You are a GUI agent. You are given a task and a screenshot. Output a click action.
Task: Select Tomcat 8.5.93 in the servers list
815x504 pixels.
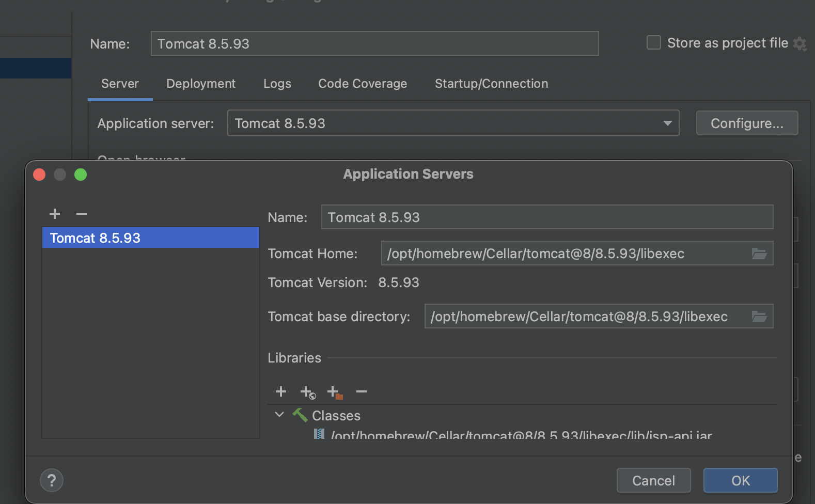click(151, 238)
